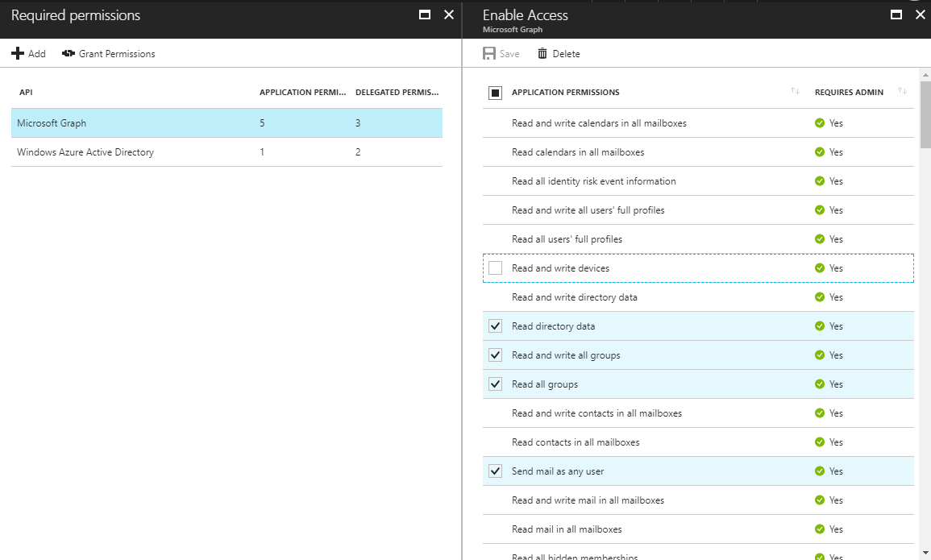Close the Enable Access blade
The width and height of the screenshot is (931, 560).
click(921, 15)
